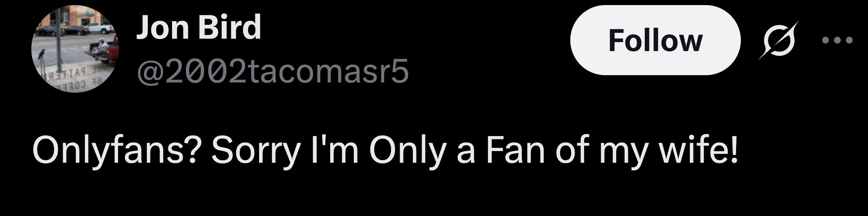Image resolution: width=868 pixels, height=216 pixels.
Task: Follow Jon Bird
Action: point(655,40)
